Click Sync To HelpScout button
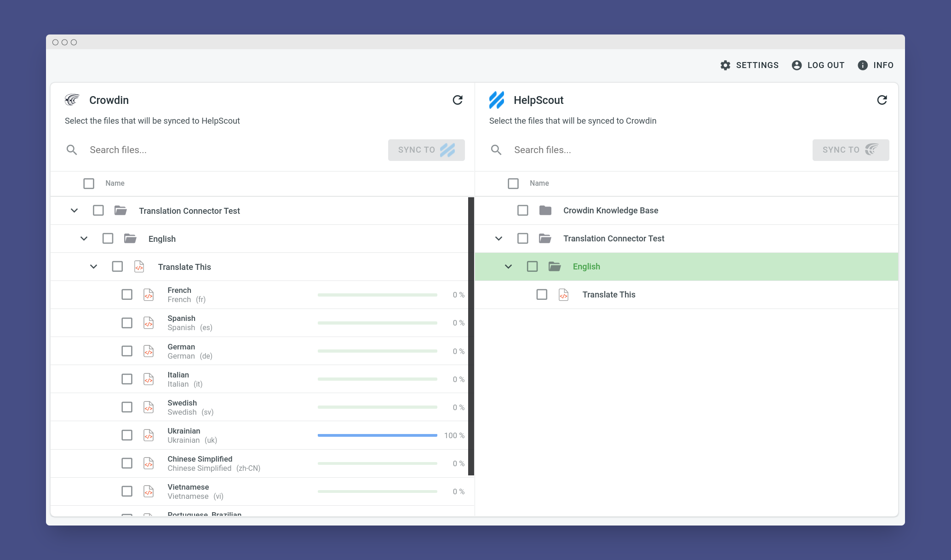 pos(426,150)
